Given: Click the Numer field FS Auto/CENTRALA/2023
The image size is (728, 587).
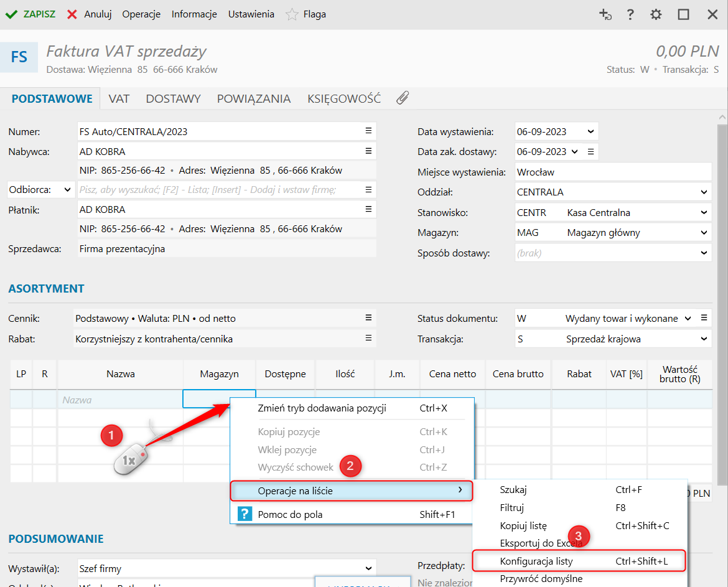Looking at the screenshot, I should tap(226, 131).
